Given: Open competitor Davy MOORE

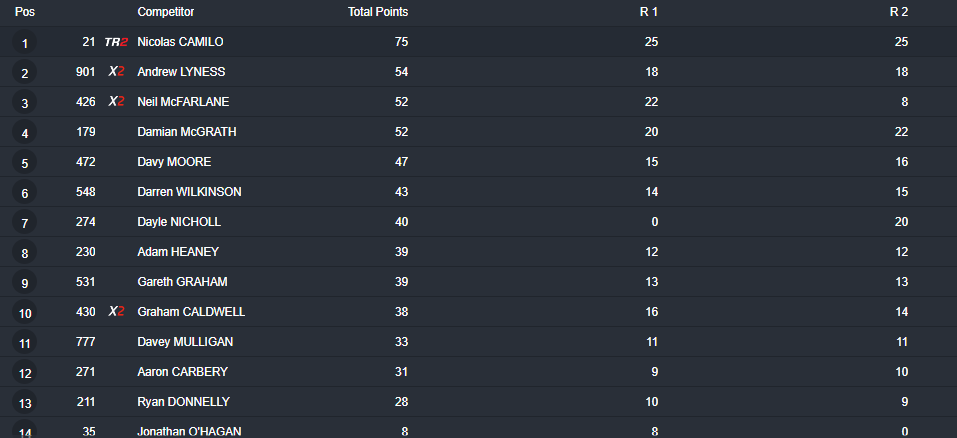Looking at the screenshot, I should pyautogui.click(x=174, y=162).
